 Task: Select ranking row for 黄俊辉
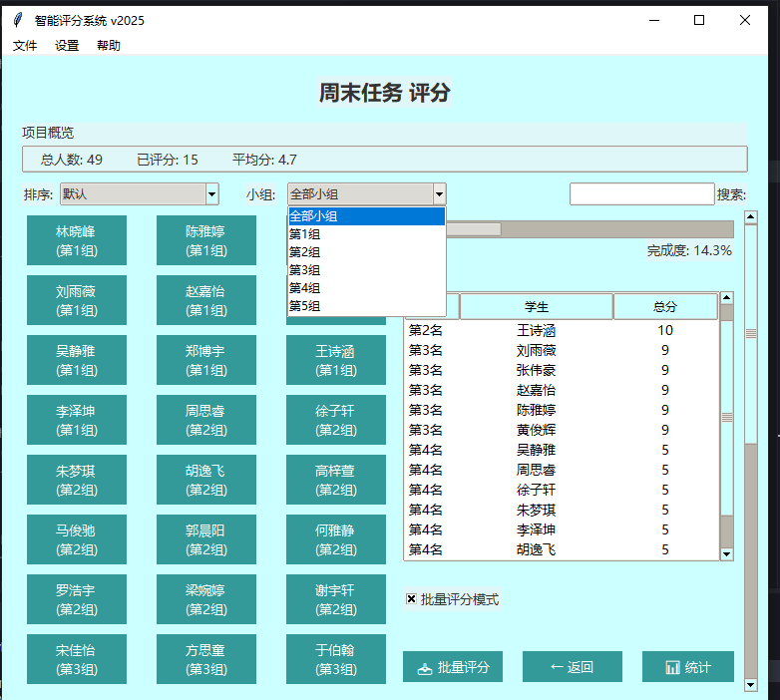pos(562,430)
